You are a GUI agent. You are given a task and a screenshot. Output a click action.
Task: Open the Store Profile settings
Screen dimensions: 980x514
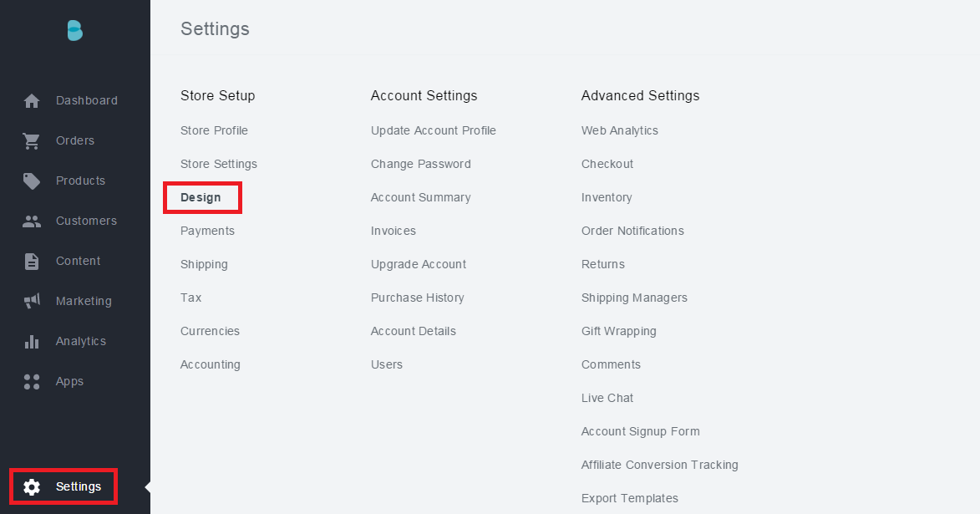tap(214, 131)
